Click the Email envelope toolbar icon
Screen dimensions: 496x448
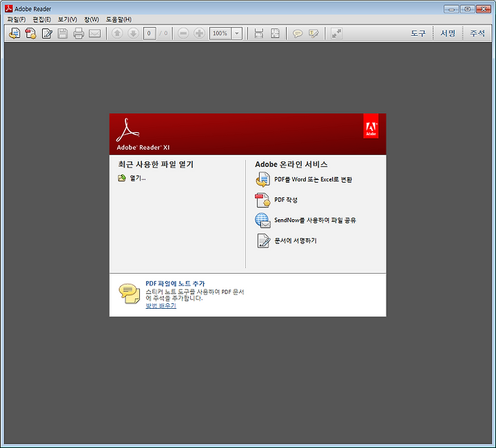click(x=94, y=33)
